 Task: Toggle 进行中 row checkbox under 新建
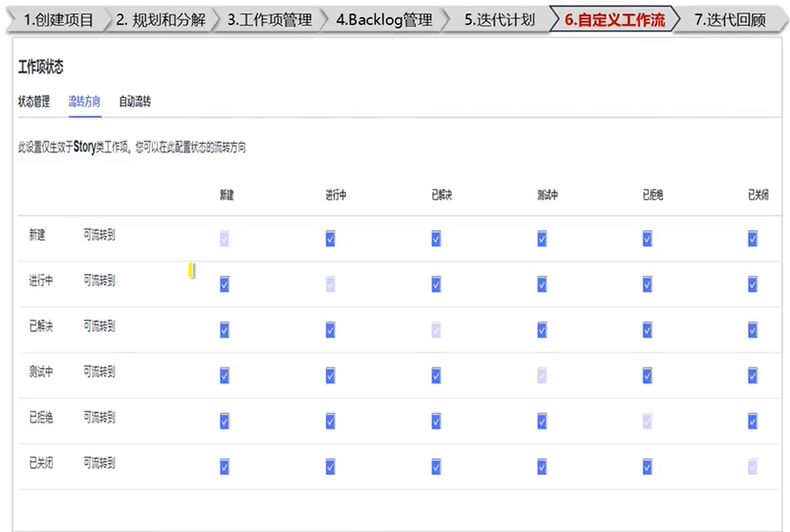click(x=225, y=284)
